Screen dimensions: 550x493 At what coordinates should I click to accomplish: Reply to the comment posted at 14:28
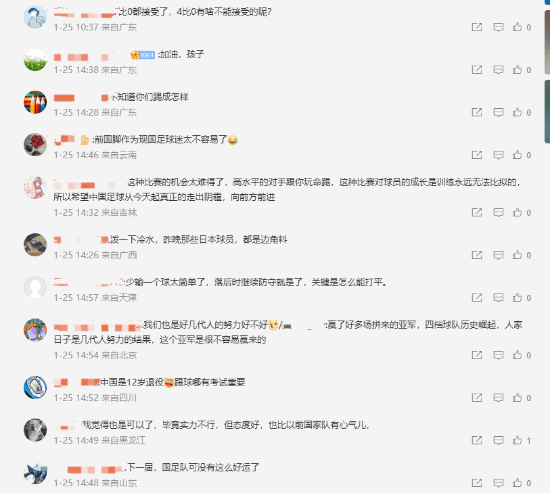498,112
